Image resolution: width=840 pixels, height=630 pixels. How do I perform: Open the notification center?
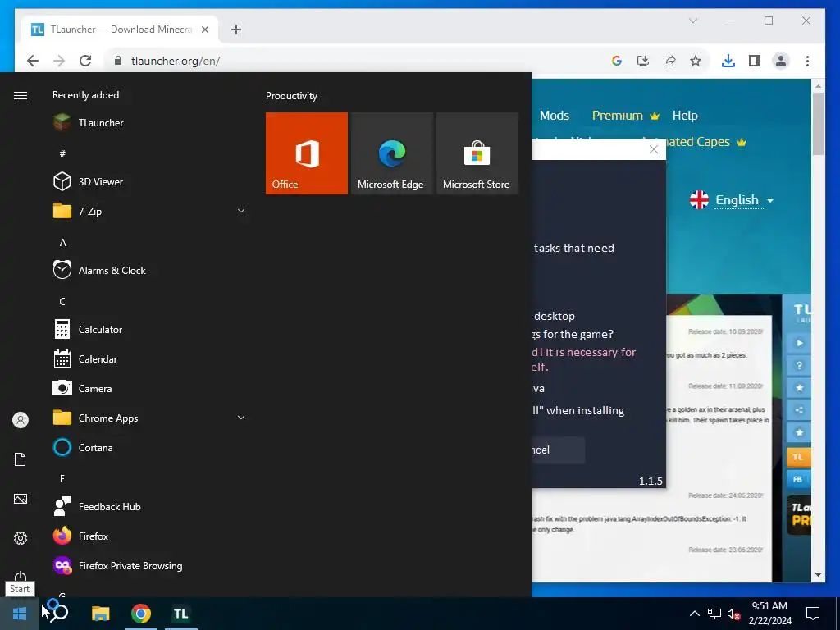tap(813, 614)
